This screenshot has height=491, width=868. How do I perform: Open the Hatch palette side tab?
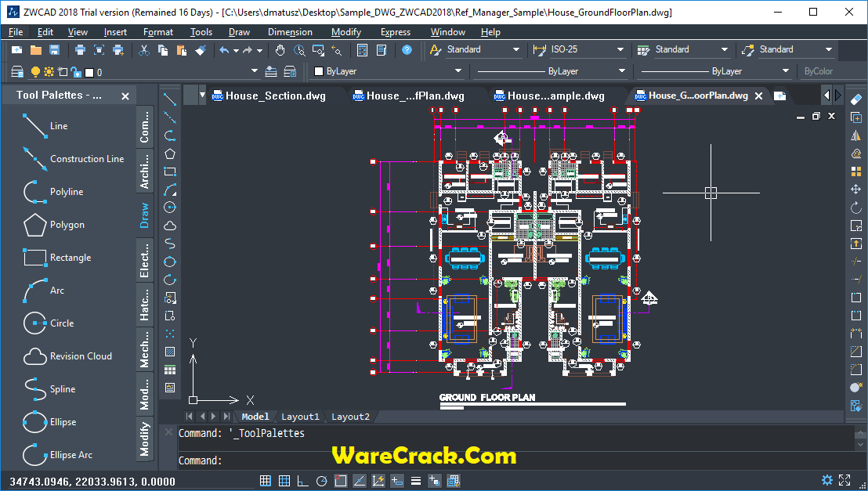144,305
